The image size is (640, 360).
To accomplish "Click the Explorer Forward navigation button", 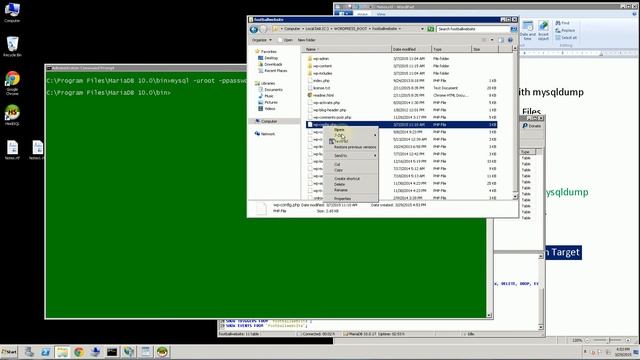I will tap(263, 29).
